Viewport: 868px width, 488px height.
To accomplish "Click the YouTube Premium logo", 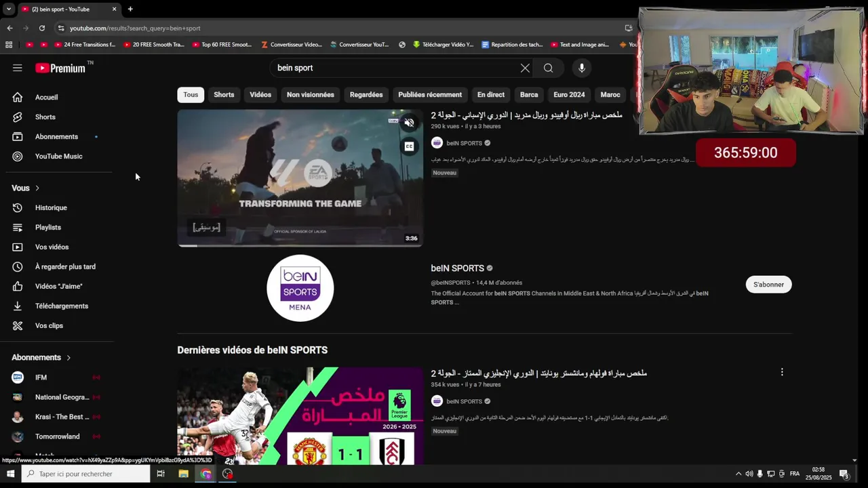I will tap(61, 68).
